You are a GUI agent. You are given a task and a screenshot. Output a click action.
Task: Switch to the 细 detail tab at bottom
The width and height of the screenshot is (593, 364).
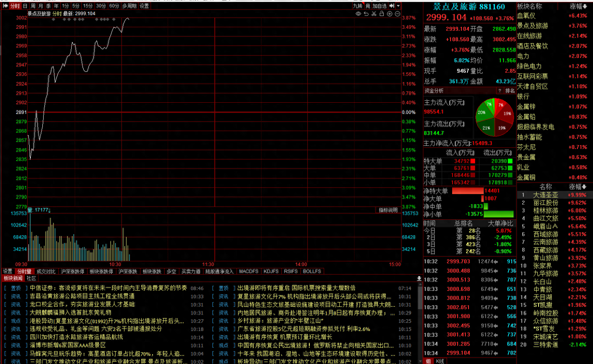[428, 361]
